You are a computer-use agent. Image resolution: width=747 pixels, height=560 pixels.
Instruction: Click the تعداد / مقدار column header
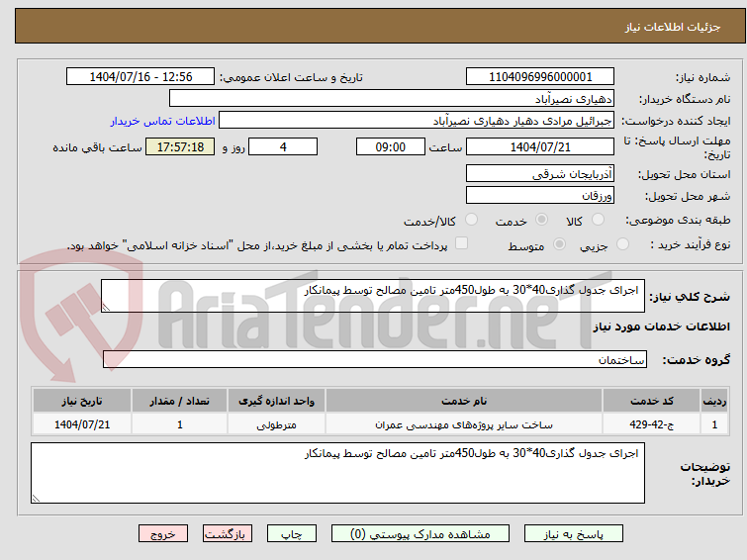pos(180,401)
